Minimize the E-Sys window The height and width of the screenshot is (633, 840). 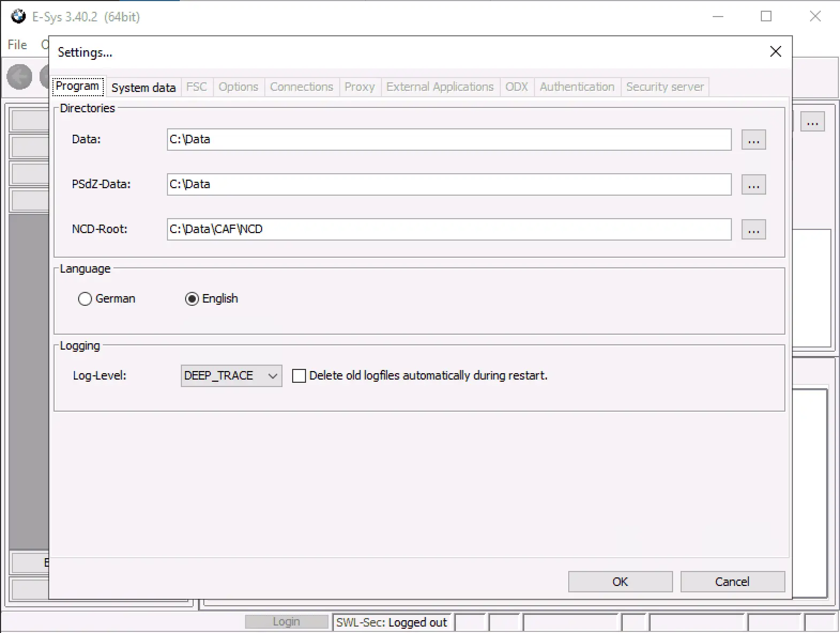pyautogui.click(x=718, y=17)
